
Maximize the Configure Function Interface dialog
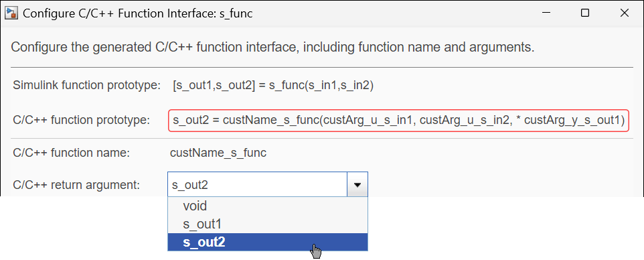click(x=585, y=13)
